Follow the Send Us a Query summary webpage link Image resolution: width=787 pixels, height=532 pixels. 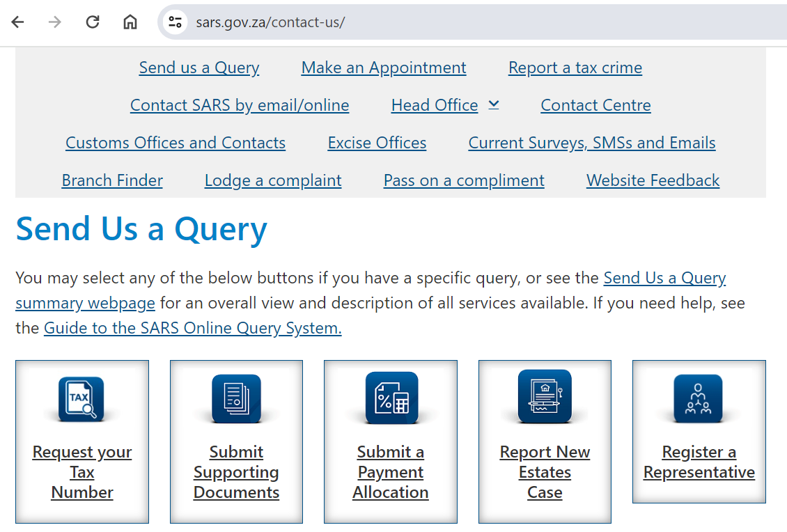664,278
